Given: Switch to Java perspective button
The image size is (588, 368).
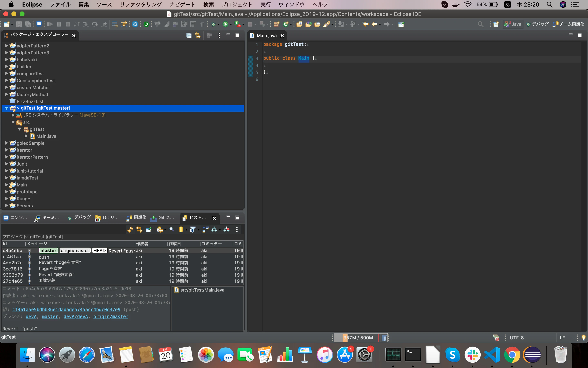Looking at the screenshot, I should (513, 24).
